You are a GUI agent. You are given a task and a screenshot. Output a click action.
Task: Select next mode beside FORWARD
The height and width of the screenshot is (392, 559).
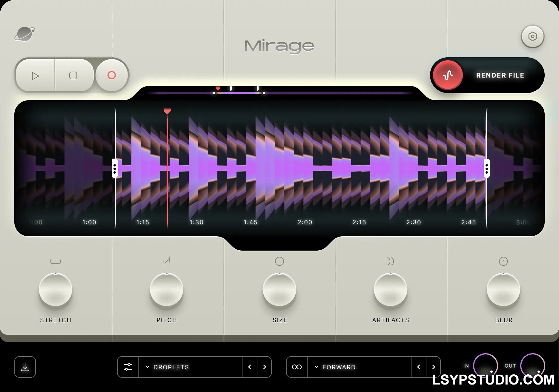(434, 367)
